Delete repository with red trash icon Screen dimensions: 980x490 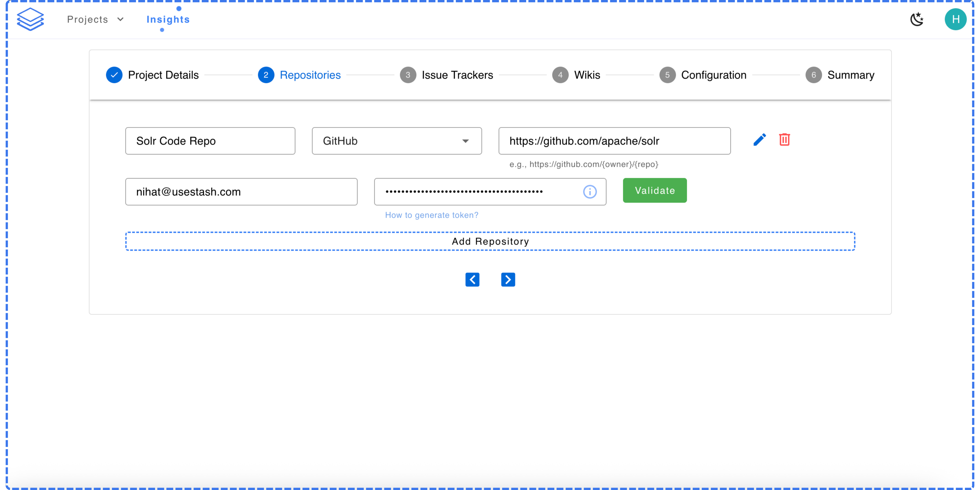pos(784,140)
